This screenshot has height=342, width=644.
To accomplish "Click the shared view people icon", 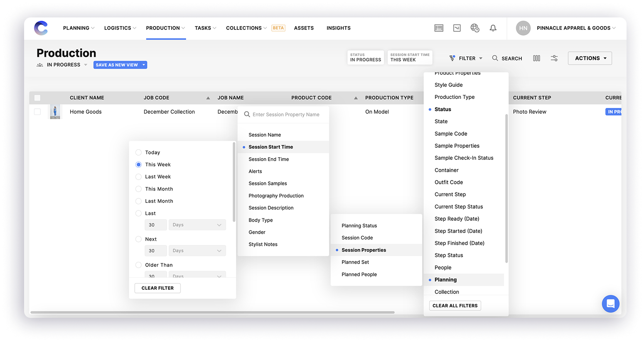I will (x=40, y=65).
